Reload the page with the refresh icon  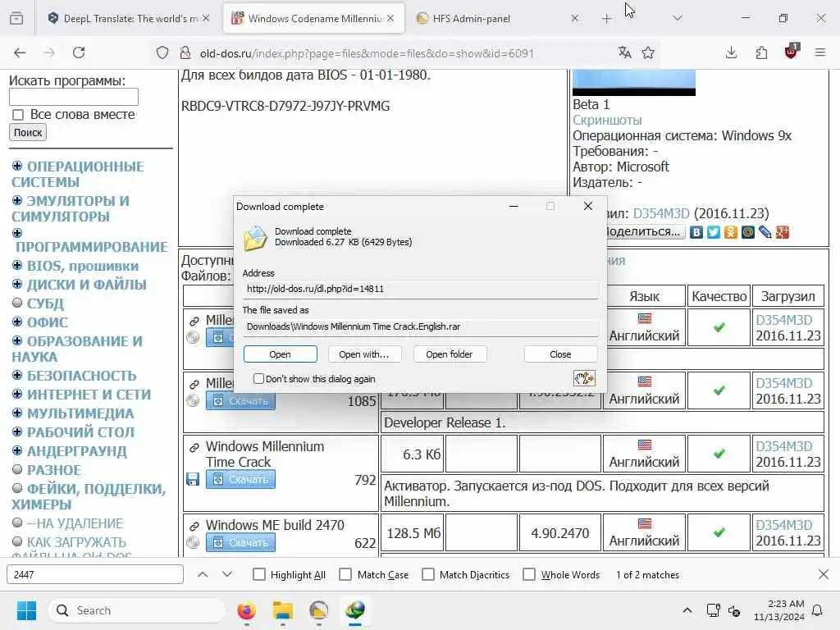pyautogui.click(x=79, y=52)
